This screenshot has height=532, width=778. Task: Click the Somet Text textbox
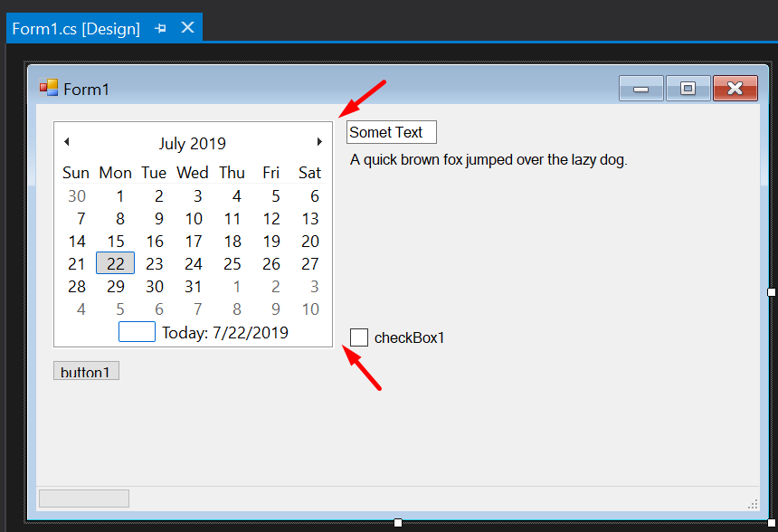tap(392, 132)
